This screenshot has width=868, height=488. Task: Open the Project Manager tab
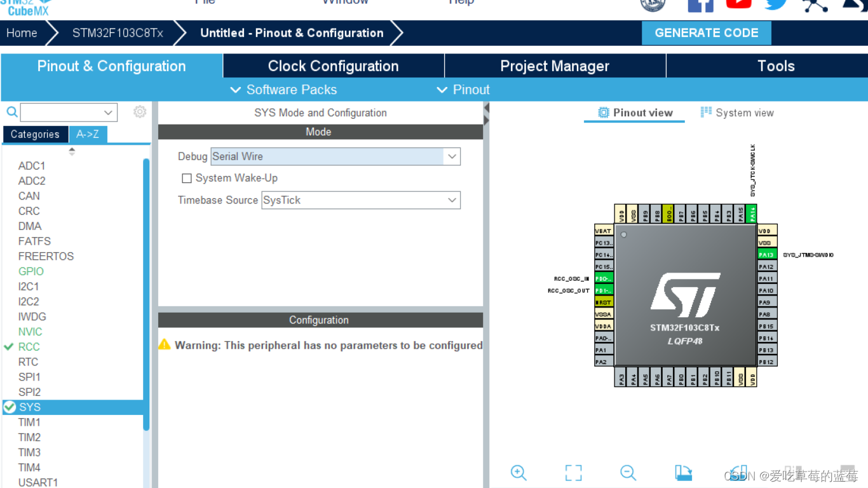click(x=555, y=66)
